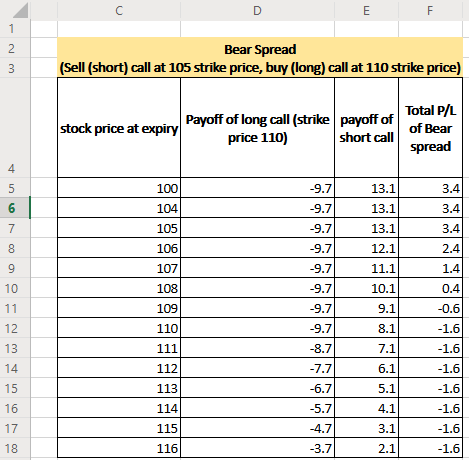Select long call payoff -5.7
This screenshot has height=460, width=469.
257,408
